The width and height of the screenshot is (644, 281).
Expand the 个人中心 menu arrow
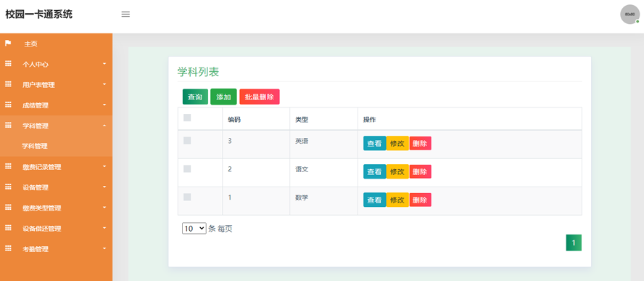click(x=104, y=64)
